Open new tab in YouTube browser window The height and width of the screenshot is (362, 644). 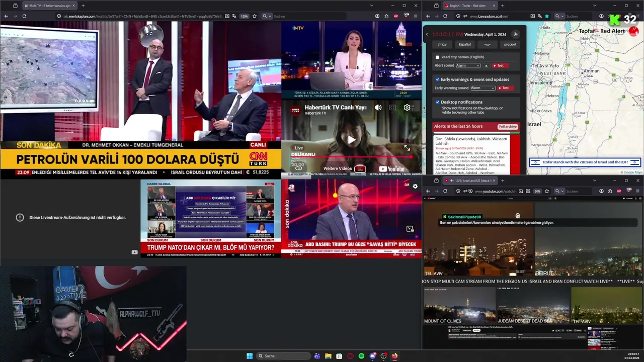click(x=503, y=180)
